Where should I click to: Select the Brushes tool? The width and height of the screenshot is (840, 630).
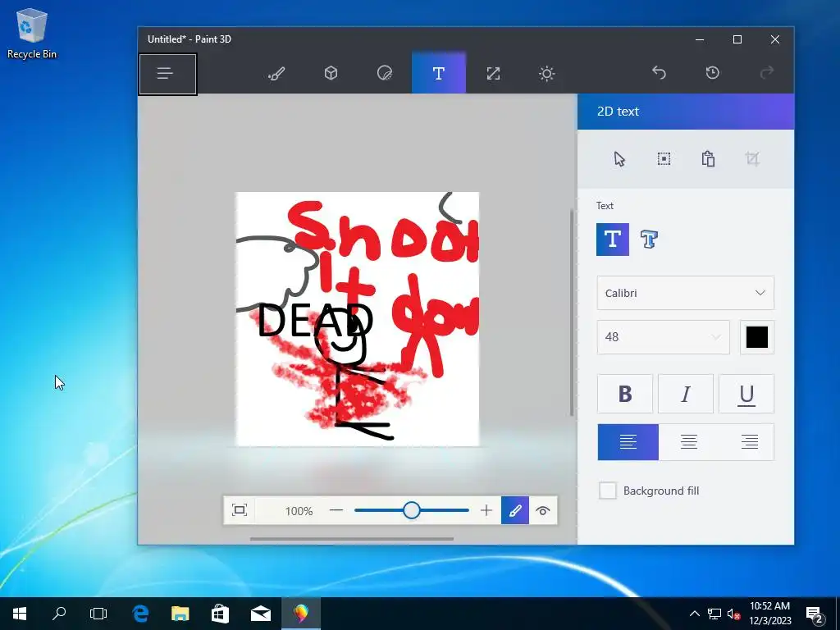click(x=276, y=73)
